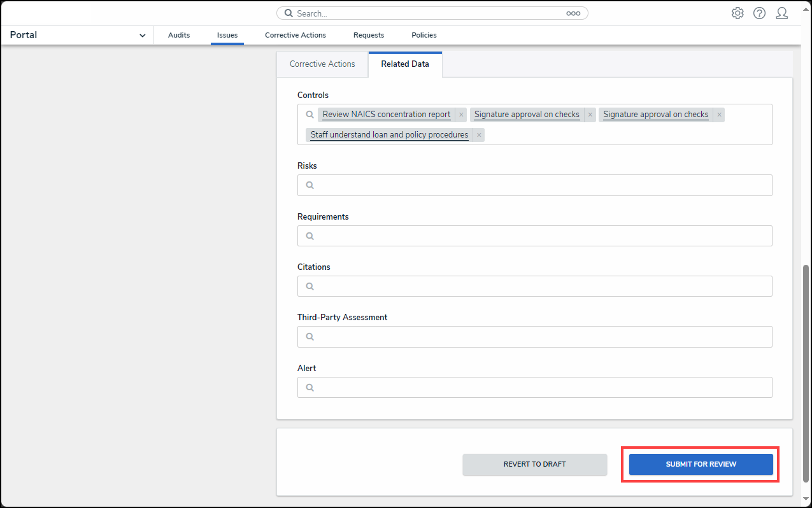Image resolution: width=812 pixels, height=508 pixels.
Task: Remove Staff understand loan and policy procedures tag
Action: click(x=479, y=136)
